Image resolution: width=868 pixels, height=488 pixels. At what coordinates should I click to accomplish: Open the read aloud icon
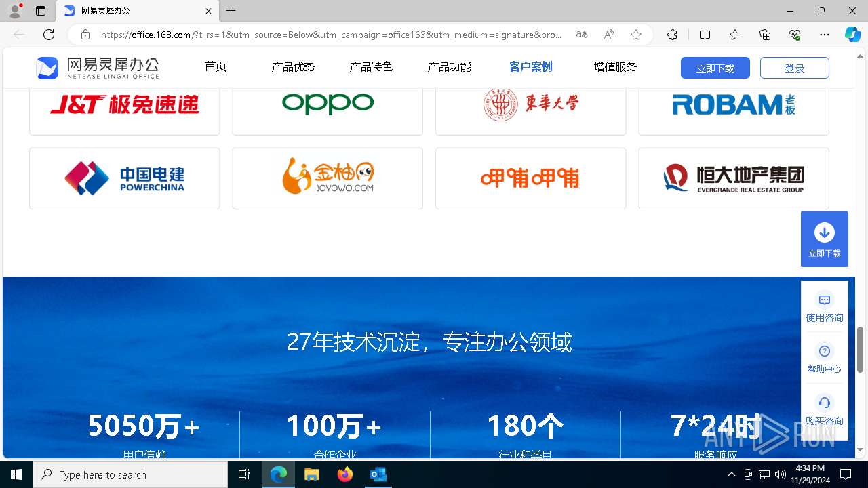(x=609, y=35)
